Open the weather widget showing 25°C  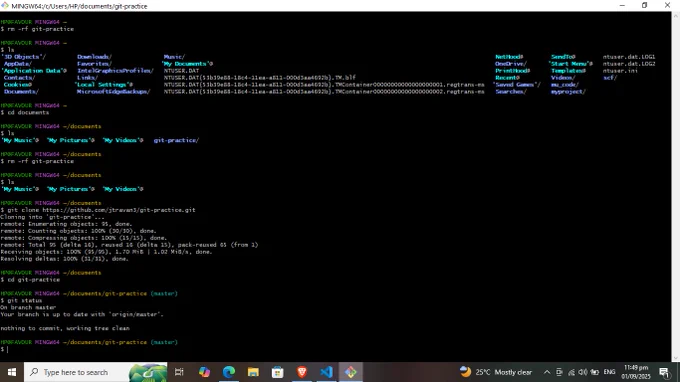[x=495, y=372]
